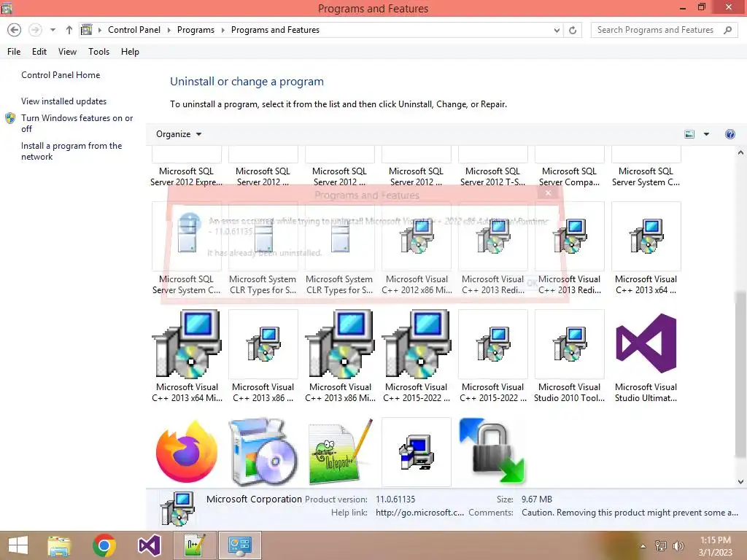Click the scrollbar up arrow
Screen dimensions: 747x560
click(x=740, y=153)
